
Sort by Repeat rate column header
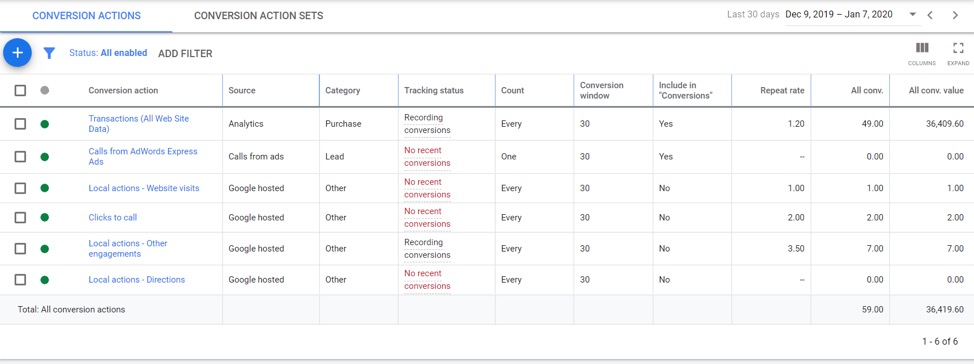pyautogui.click(x=782, y=90)
